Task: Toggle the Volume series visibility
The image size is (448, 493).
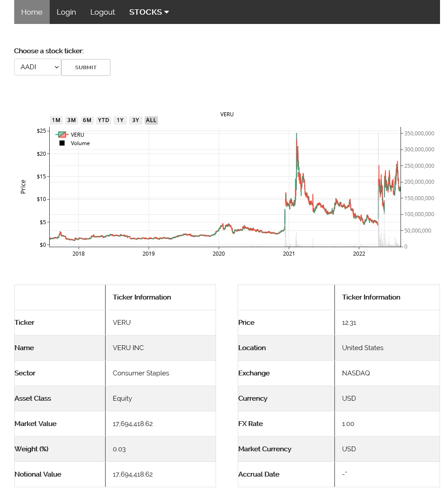Action: (80, 143)
